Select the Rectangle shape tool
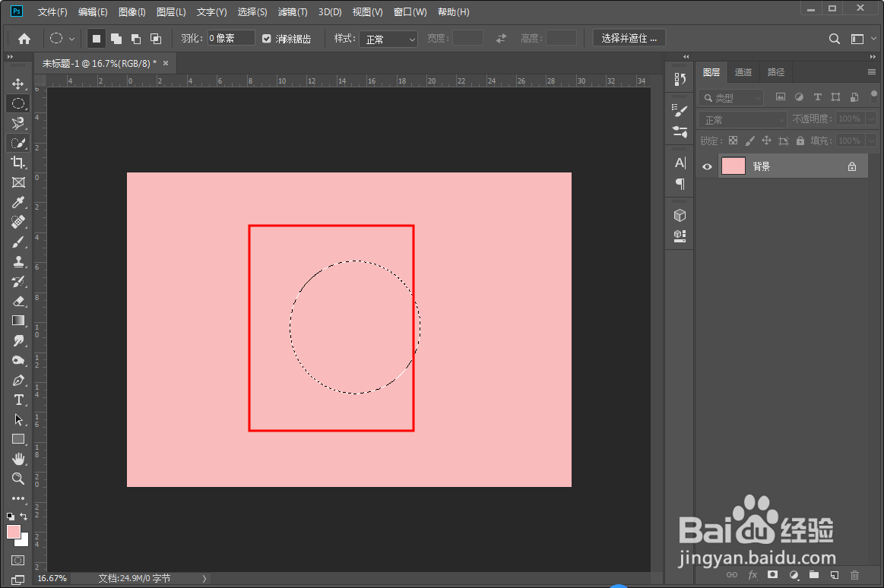Image resolution: width=884 pixels, height=588 pixels. [18, 439]
